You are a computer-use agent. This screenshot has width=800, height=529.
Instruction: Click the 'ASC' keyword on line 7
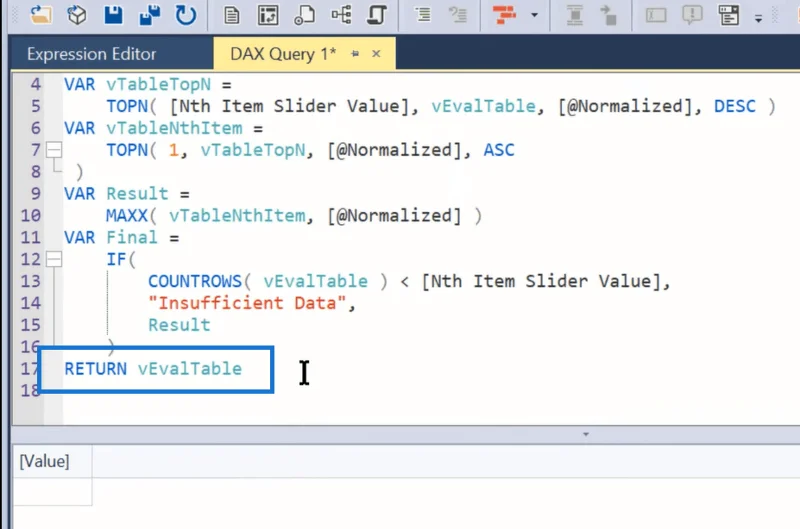499,150
